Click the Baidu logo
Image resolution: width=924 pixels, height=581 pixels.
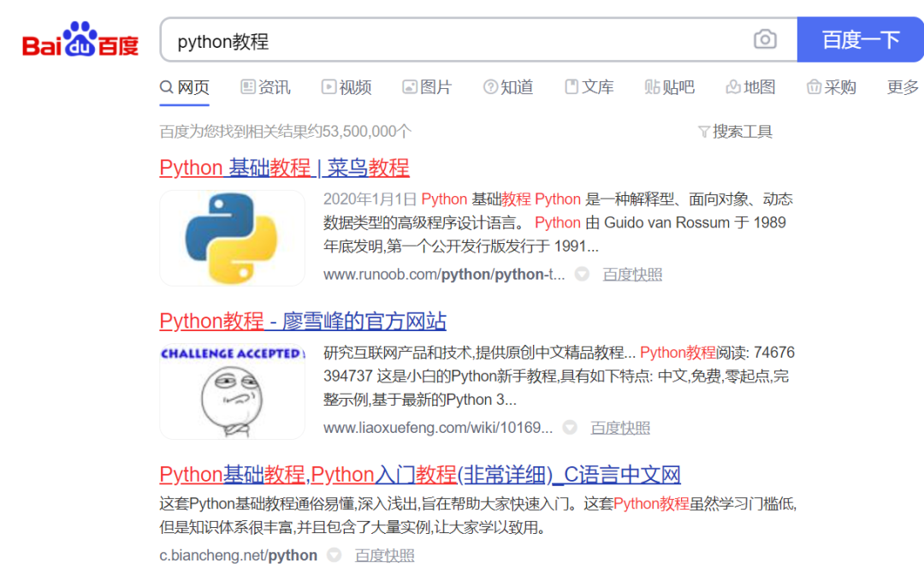pos(80,40)
